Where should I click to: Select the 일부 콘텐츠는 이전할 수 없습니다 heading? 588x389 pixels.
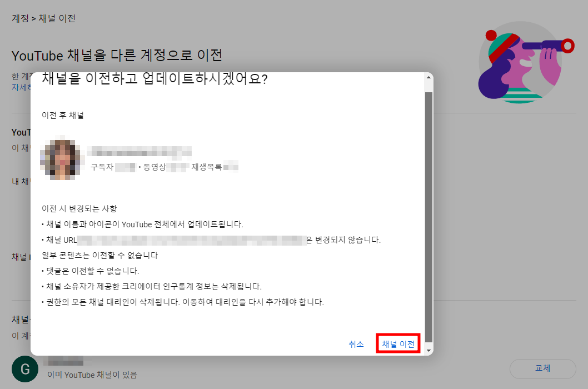tap(99, 256)
